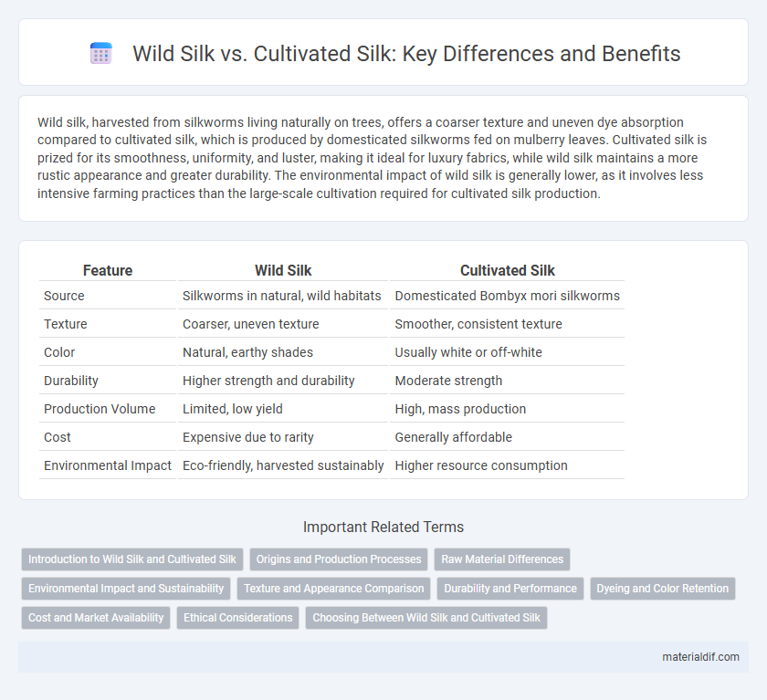Screen dimensions: 767x700
Task: Click the Cost row label
Action: click(x=58, y=437)
